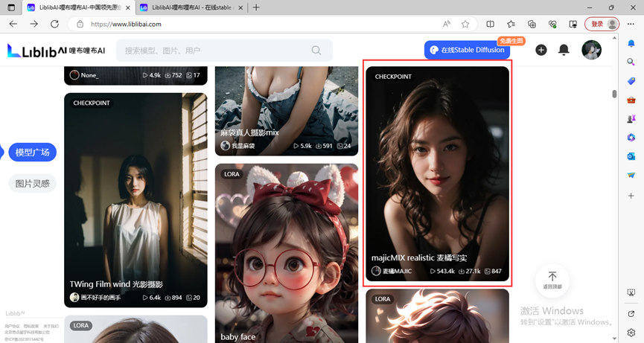This screenshot has width=644, height=343.
Task: Click the magnifier icon in the search box
Action: point(316,51)
